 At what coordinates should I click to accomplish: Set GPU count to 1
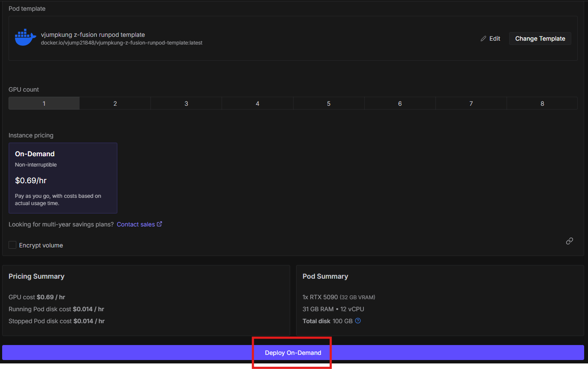(x=44, y=104)
